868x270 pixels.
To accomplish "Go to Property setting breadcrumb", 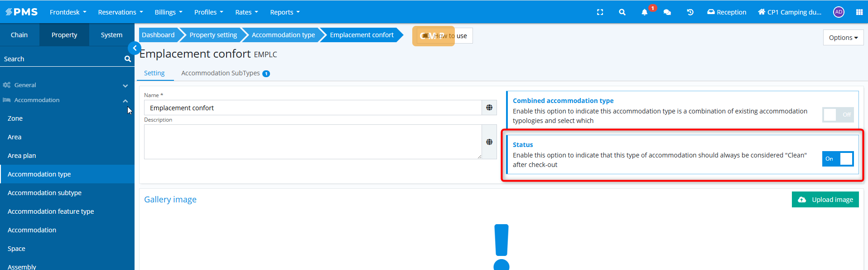I will (x=213, y=35).
